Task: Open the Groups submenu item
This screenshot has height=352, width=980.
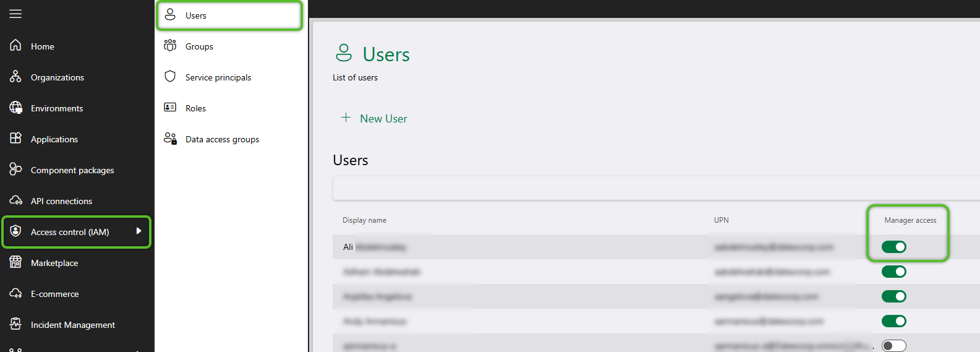Action: click(x=199, y=46)
